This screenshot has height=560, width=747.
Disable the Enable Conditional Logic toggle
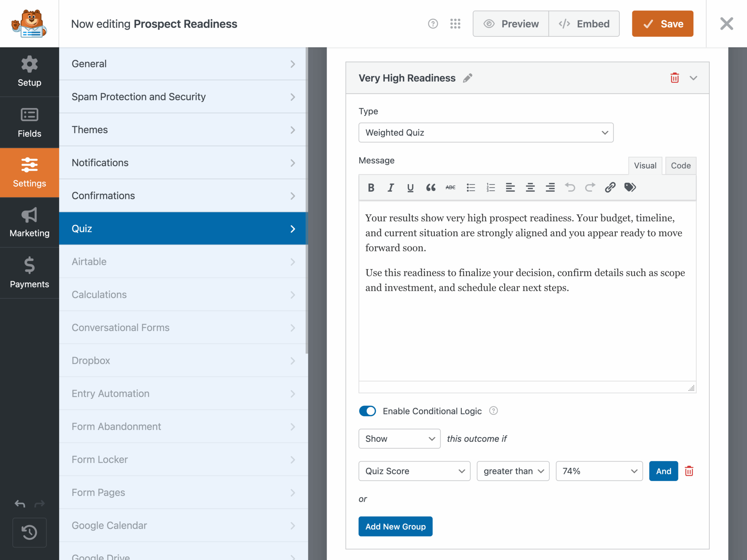coord(367,411)
